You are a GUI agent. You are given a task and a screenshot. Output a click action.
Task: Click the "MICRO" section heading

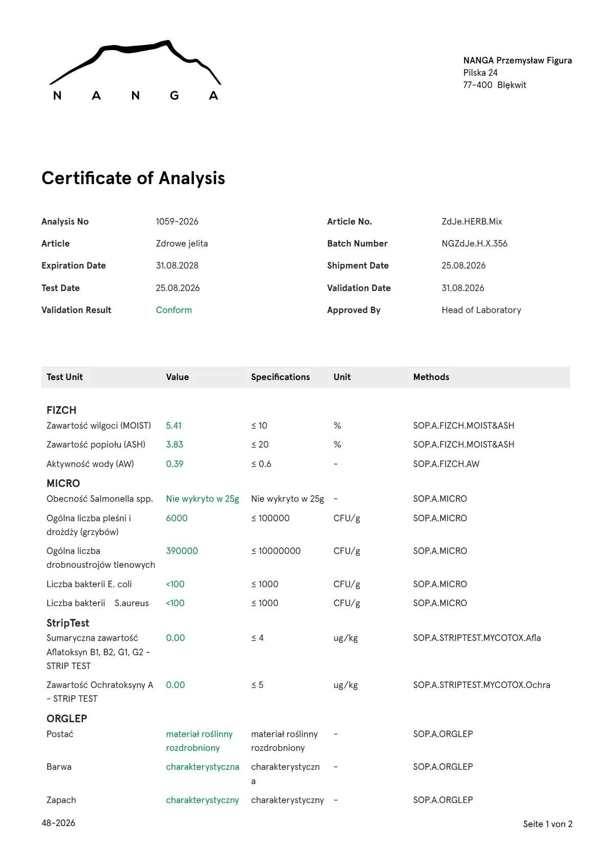pyautogui.click(x=63, y=483)
